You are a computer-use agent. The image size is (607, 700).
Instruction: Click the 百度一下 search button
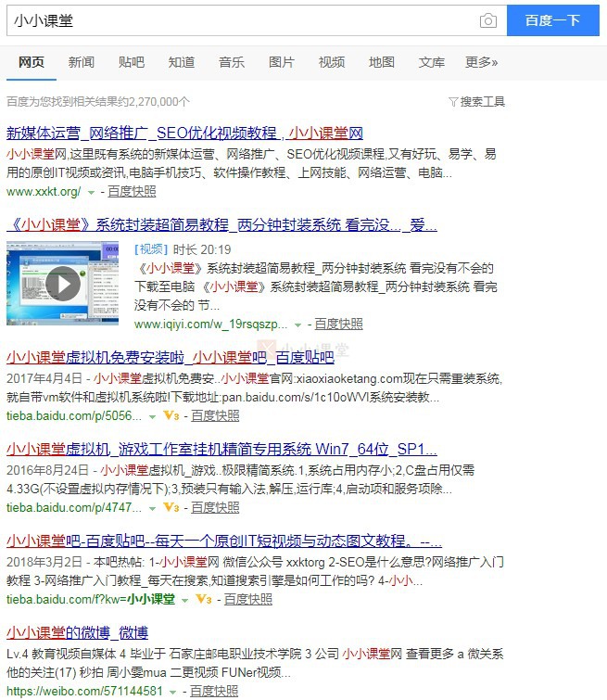(553, 20)
